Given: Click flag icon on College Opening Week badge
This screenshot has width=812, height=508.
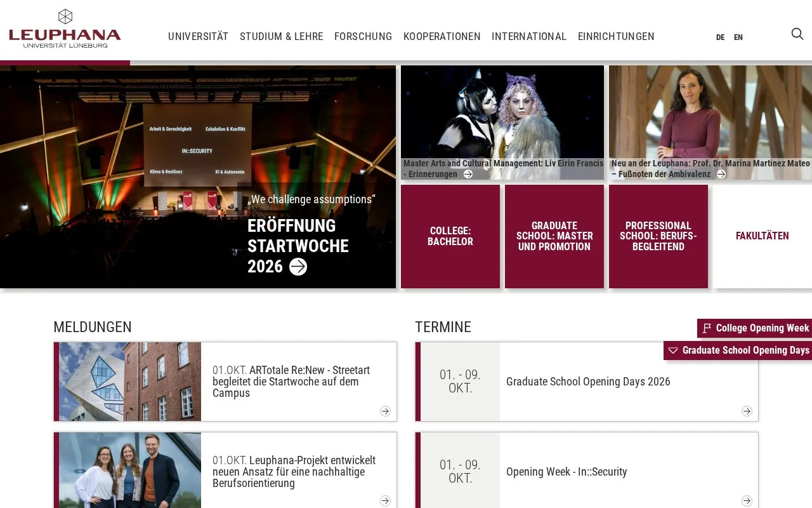Looking at the screenshot, I should coord(707,328).
